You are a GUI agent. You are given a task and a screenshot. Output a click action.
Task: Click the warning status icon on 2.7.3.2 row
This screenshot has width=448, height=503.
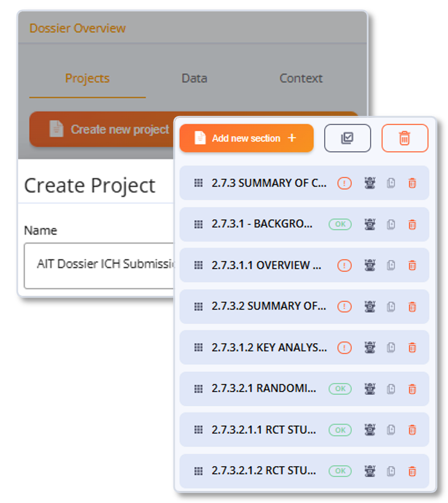[344, 307]
